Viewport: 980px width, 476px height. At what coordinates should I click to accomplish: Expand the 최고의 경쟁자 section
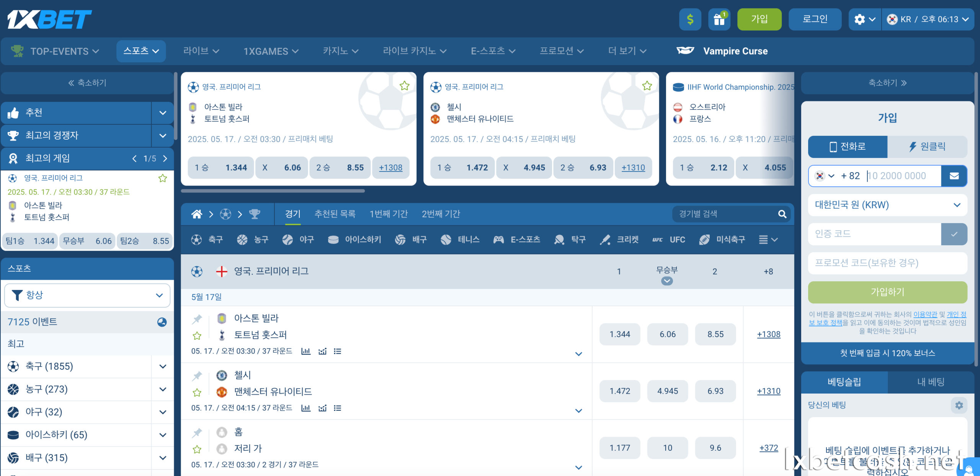[163, 135]
